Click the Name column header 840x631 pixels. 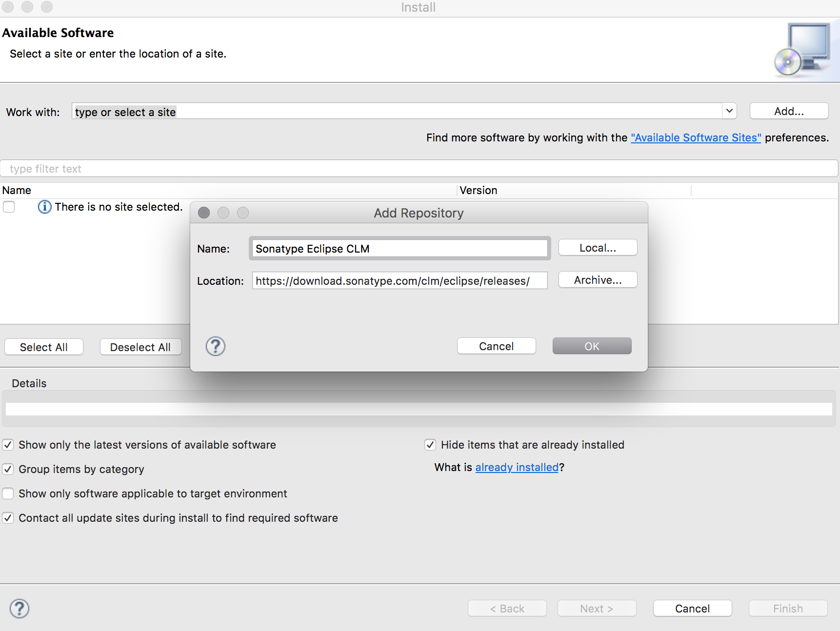tap(228, 190)
